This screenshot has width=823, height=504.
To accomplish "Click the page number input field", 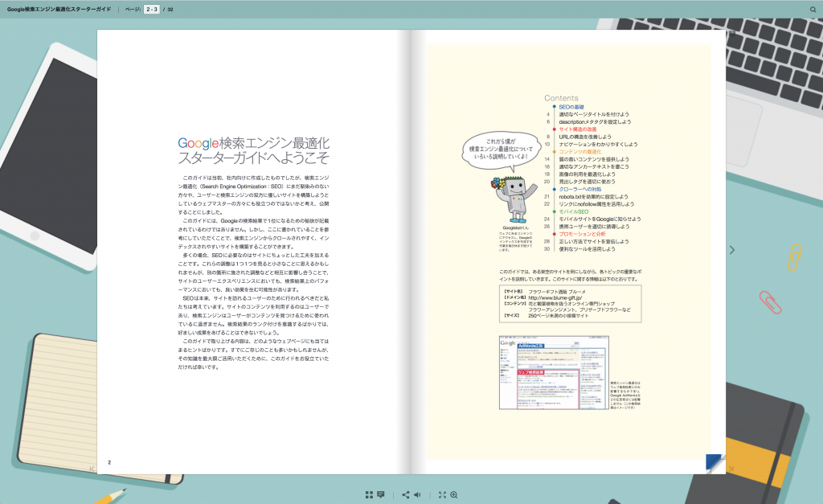I will (152, 9).
